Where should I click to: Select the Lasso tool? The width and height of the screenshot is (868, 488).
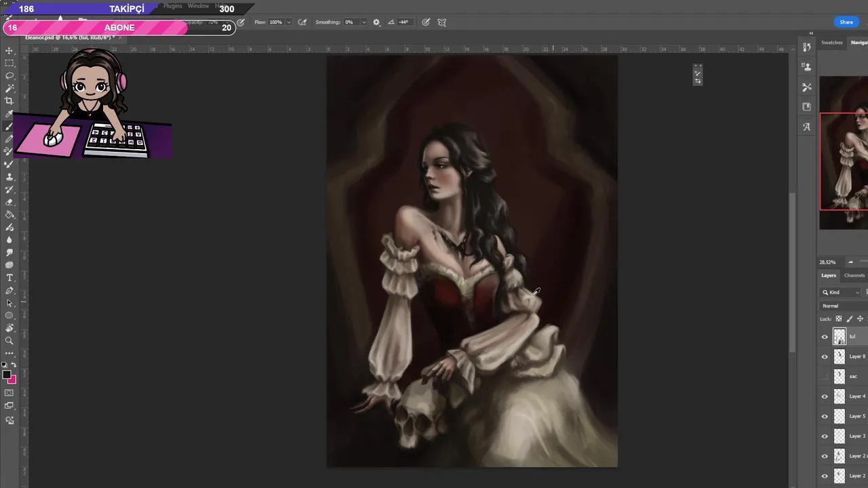9,76
